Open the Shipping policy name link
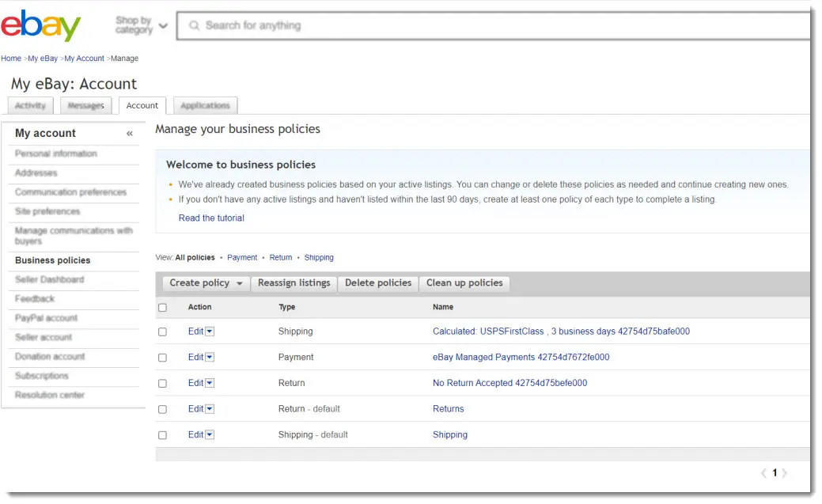 [x=450, y=435]
